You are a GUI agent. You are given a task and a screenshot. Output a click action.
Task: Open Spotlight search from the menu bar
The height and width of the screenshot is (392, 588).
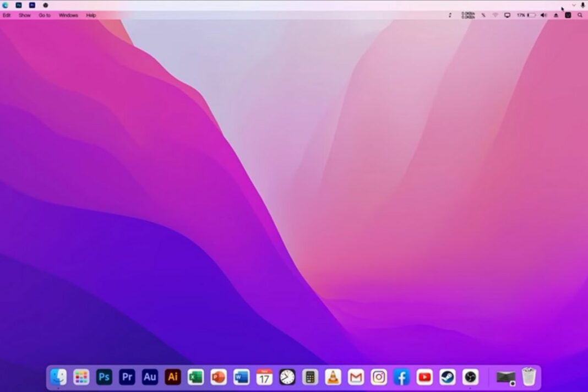point(581,15)
